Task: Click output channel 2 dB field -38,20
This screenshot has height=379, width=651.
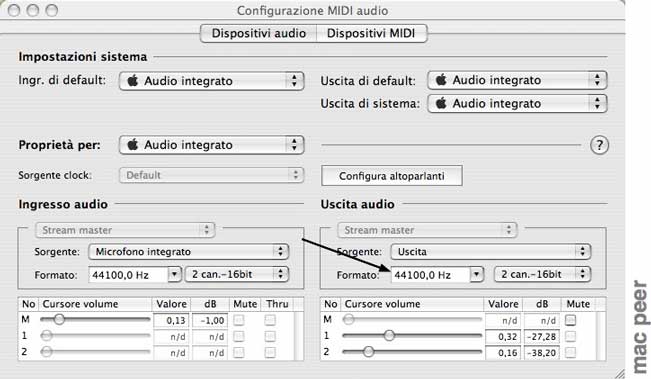Action: click(x=542, y=353)
